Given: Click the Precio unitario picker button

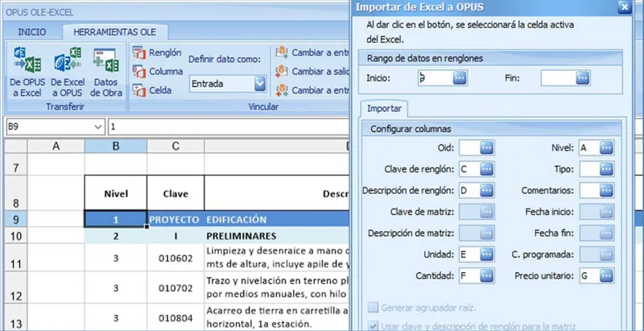Looking at the screenshot, I should click(607, 275).
